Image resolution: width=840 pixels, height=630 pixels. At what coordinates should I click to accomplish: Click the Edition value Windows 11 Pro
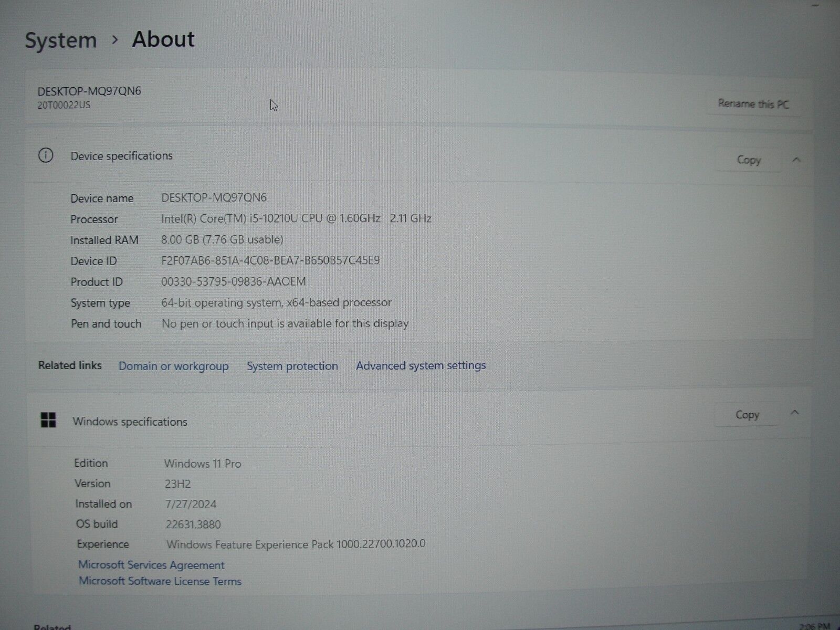[203, 464]
